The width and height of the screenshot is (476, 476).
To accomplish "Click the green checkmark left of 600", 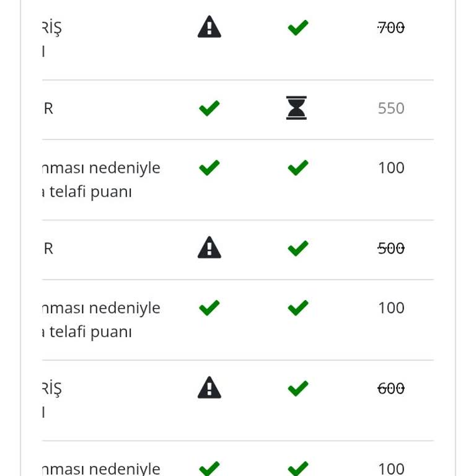I will click(297, 388).
